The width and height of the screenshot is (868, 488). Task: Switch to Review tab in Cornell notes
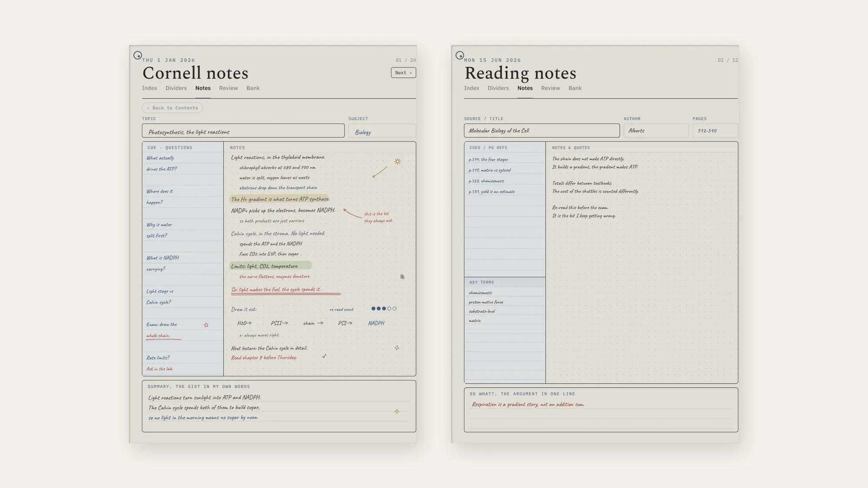pyautogui.click(x=228, y=88)
